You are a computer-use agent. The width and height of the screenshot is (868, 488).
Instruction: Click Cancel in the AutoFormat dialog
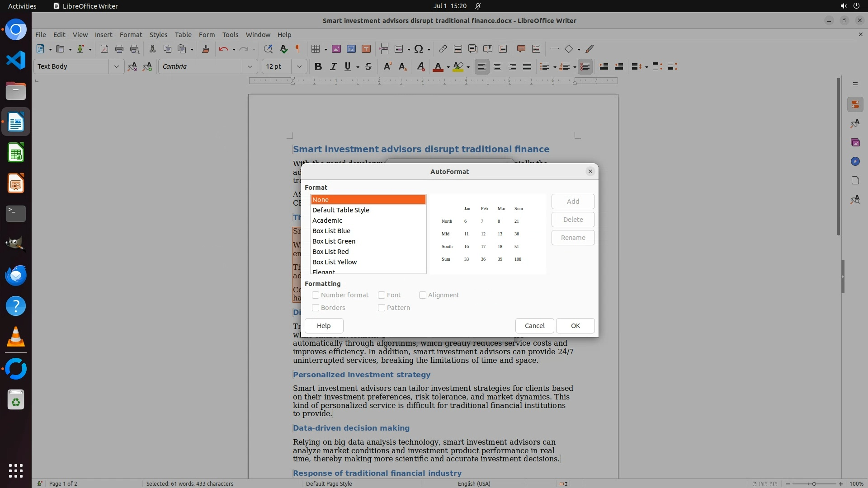(x=534, y=326)
